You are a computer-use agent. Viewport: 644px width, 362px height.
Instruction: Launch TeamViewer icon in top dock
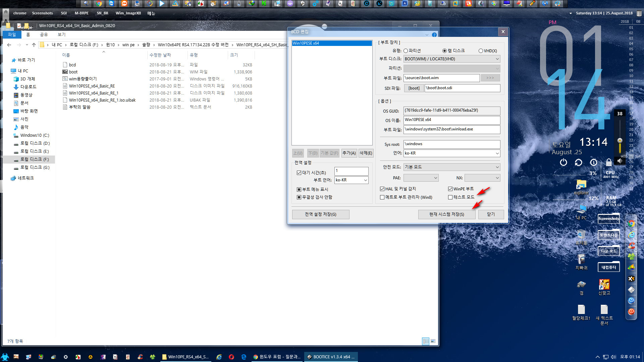pos(112,4)
